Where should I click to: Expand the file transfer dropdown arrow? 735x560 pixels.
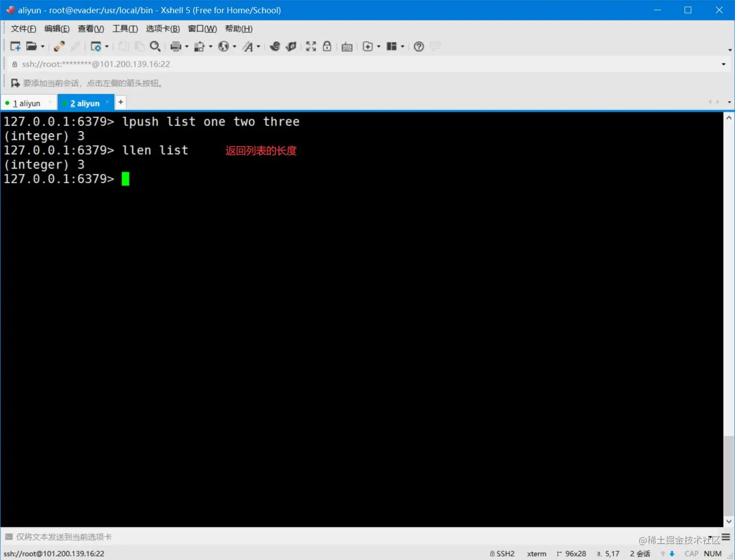[x=210, y=46]
